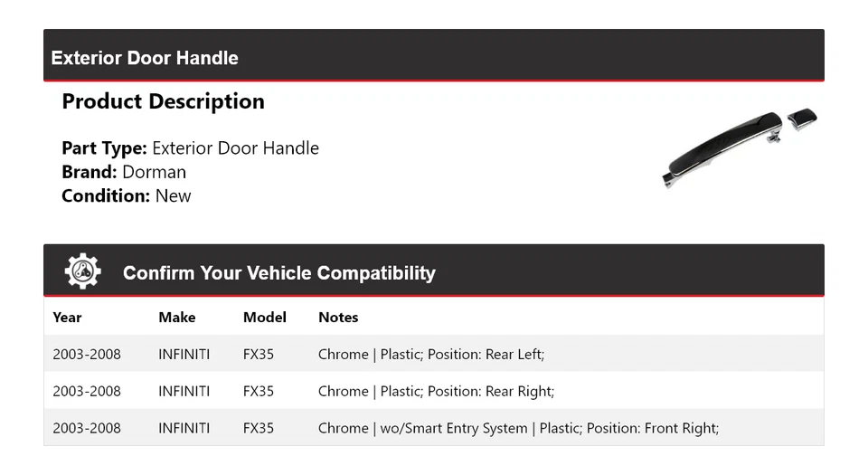Screen dimensions: 868x475
Task: Select the Front Right position row
Action: (x=434, y=427)
